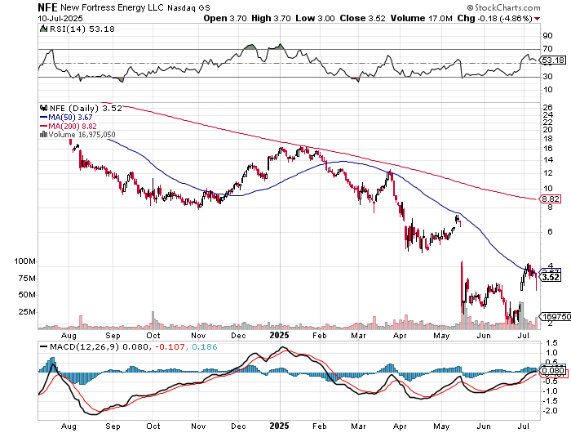Viewport: 571px width, 433px height.
Task: Click the NFE (Daily) 3.52 legend label
Action: pyautogui.click(x=86, y=108)
